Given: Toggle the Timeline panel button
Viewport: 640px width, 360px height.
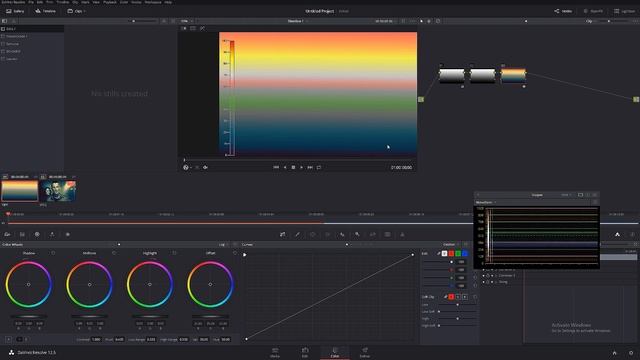Looking at the screenshot, I should [45, 11].
